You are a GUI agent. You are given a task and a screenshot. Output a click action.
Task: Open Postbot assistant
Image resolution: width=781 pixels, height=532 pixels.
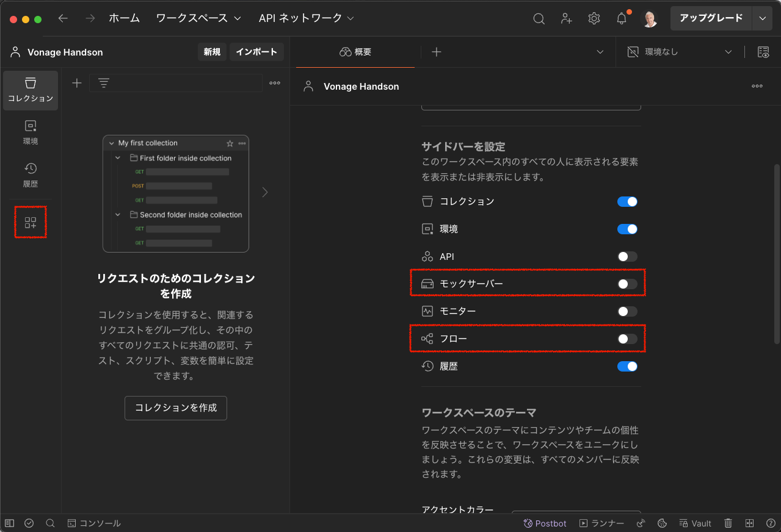point(545,523)
